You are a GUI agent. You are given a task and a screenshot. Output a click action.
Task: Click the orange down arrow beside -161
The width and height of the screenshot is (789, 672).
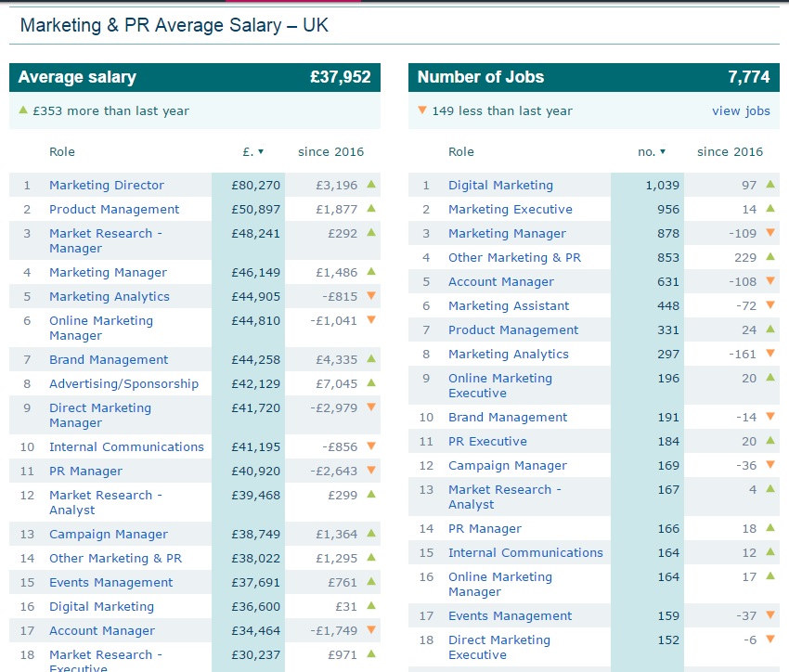coord(770,353)
